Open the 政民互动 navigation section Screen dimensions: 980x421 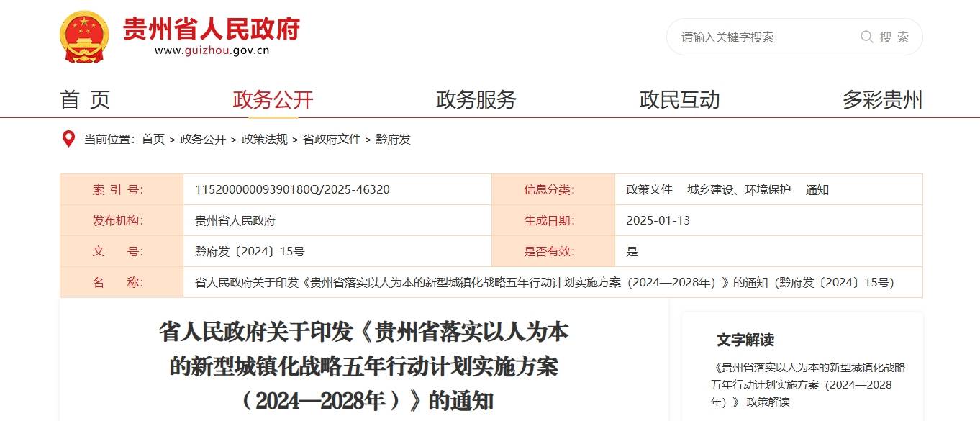point(679,100)
